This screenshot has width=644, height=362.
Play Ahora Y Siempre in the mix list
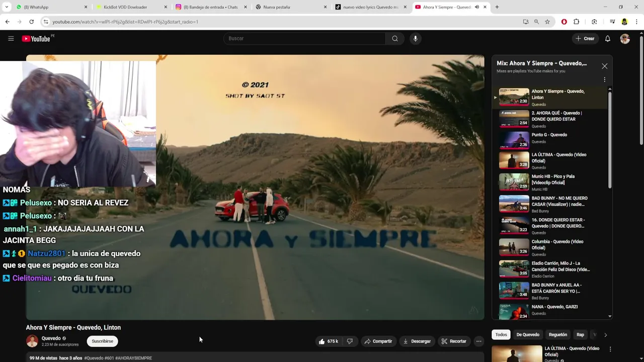point(551,97)
